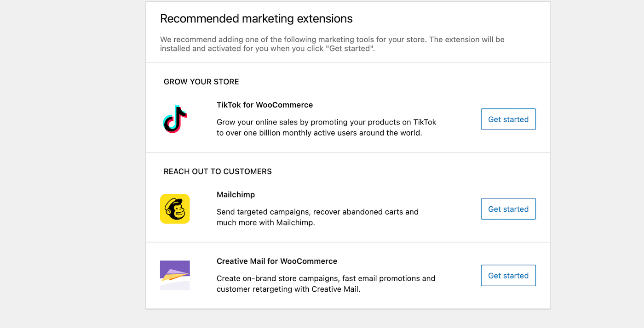The height and width of the screenshot is (328, 644).
Task: Click the REACH OUT TO CUSTOMERS header
Action: 218,171
